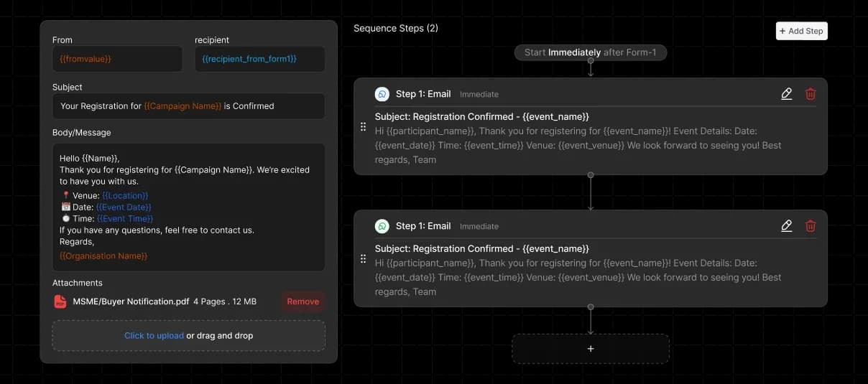Click the edit pencil icon on first email step
Viewport: 868px width, 384px height.
pyautogui.click(x=787, y=94)
